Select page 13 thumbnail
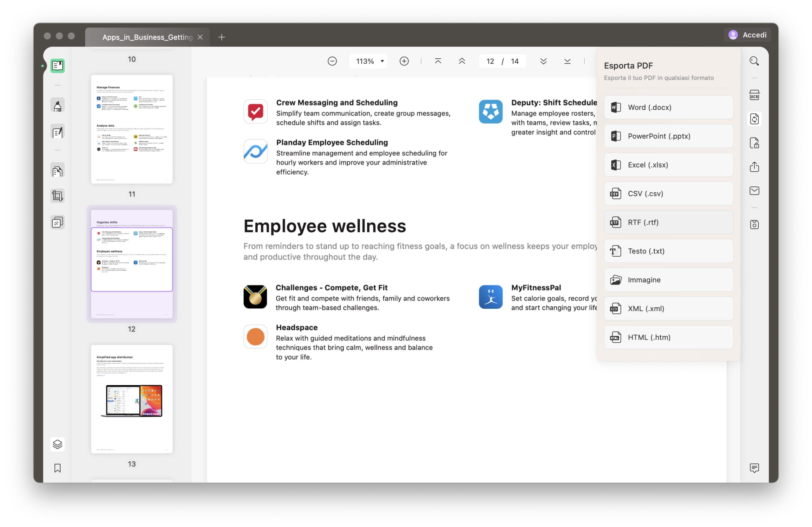Image resolution: width=812 pixels, height=527 pixels. click(132, 399)
